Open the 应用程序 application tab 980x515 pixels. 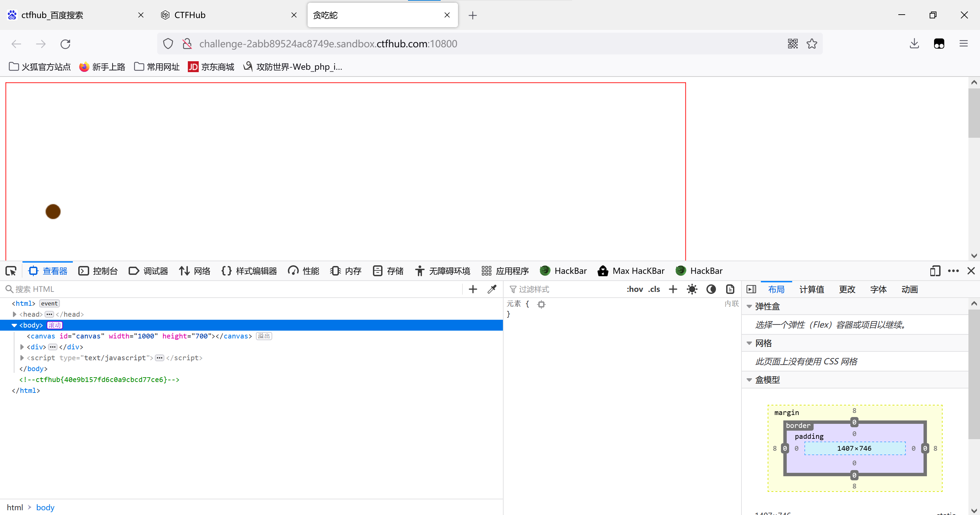click(505, 271)
